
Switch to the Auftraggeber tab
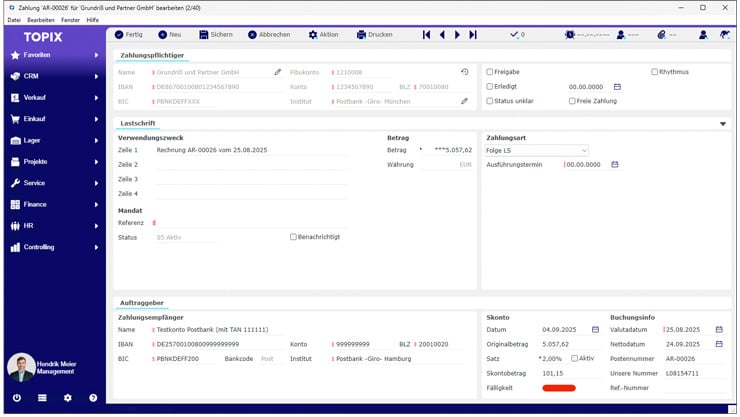pos(142,302)
